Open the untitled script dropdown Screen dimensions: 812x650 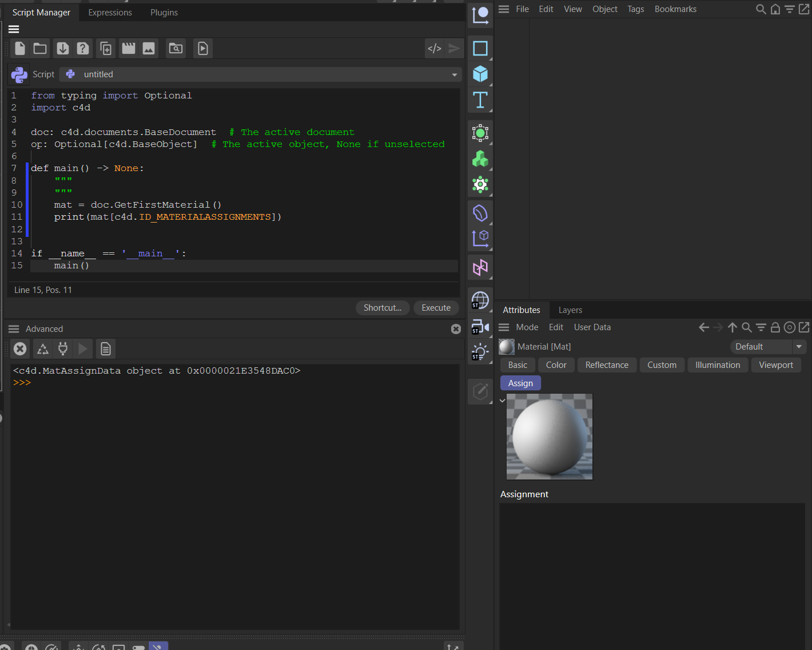coord(260,74)
